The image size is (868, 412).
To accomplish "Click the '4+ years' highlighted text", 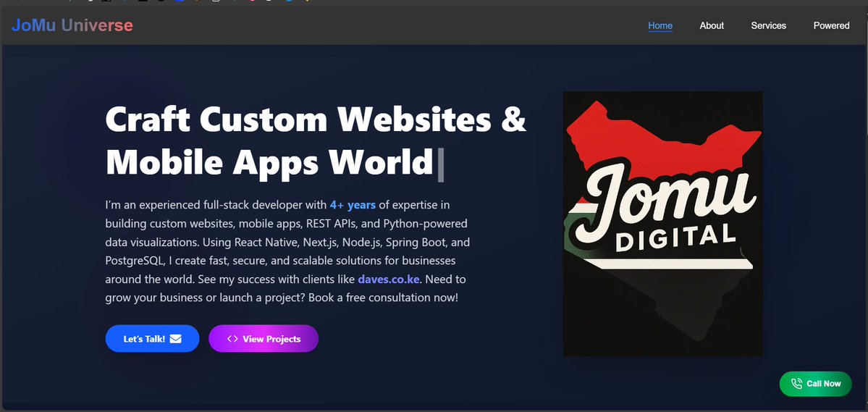I will click(x=353, y=205).
